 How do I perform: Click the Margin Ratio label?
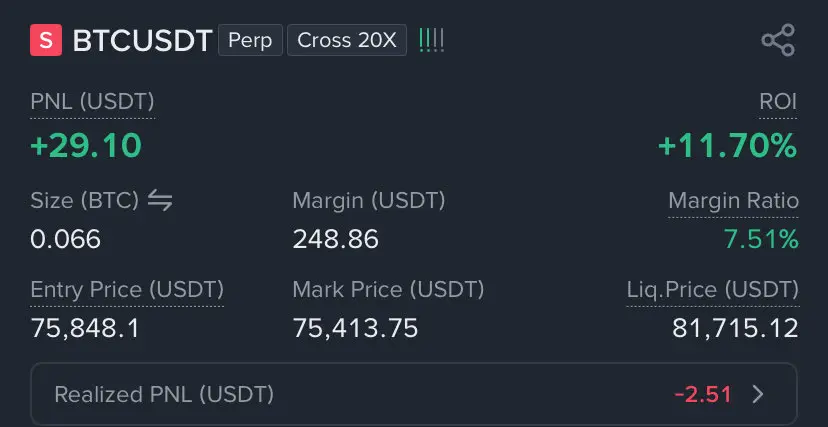(733, 200)
